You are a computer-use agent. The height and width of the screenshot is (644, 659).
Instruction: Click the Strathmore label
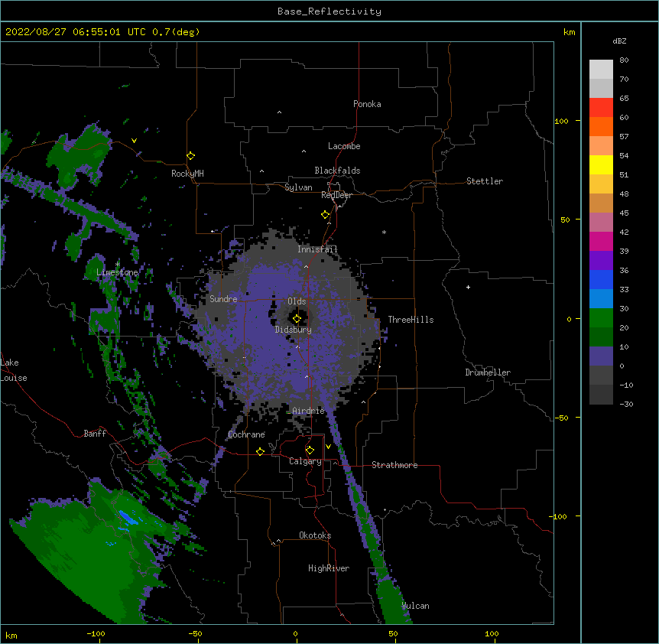394,465
